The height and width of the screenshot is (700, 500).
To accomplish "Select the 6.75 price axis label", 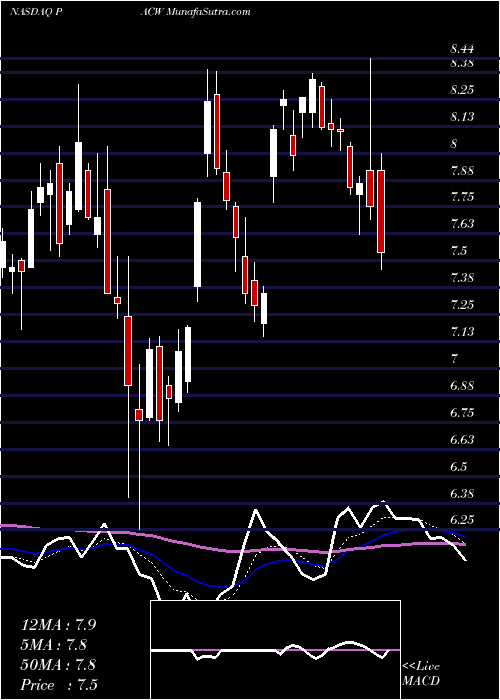I will click(462, 412).
